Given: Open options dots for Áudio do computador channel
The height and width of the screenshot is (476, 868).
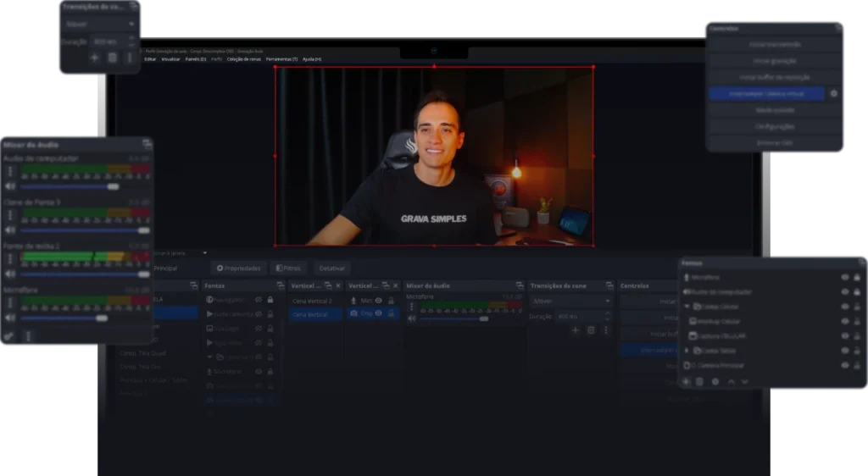Looking at the screenshot, I should pos(10,172).
